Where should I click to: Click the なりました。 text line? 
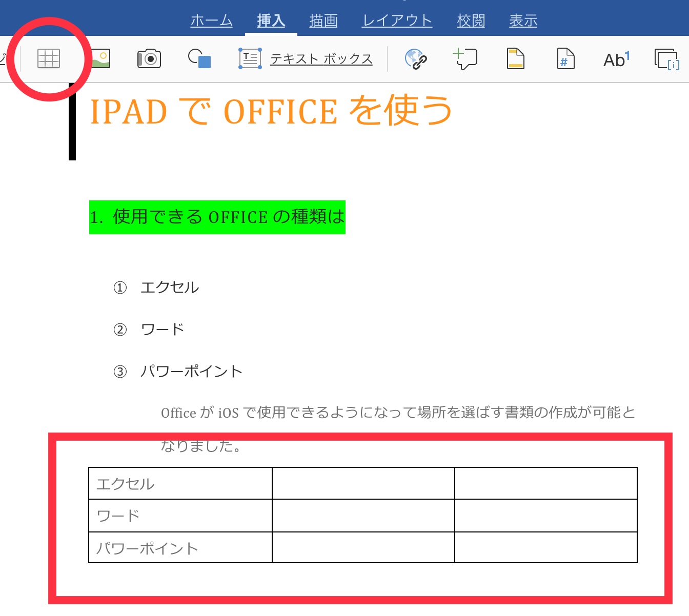(x=201, y=446)
